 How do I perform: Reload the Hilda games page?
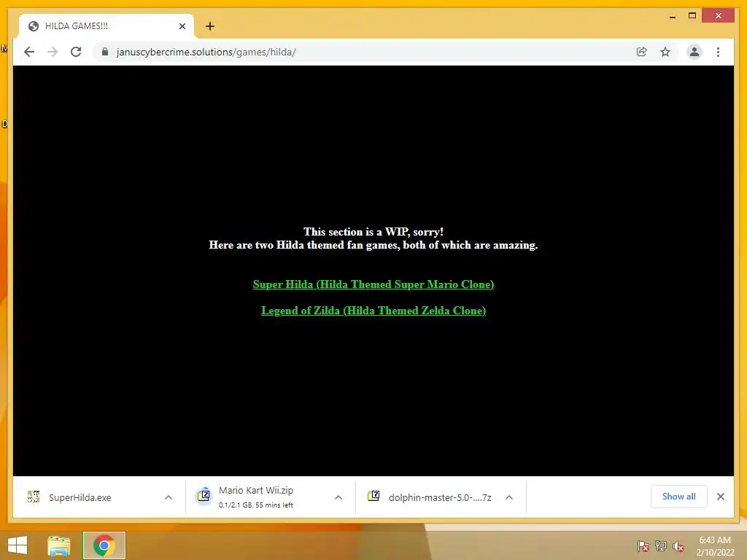76,52
